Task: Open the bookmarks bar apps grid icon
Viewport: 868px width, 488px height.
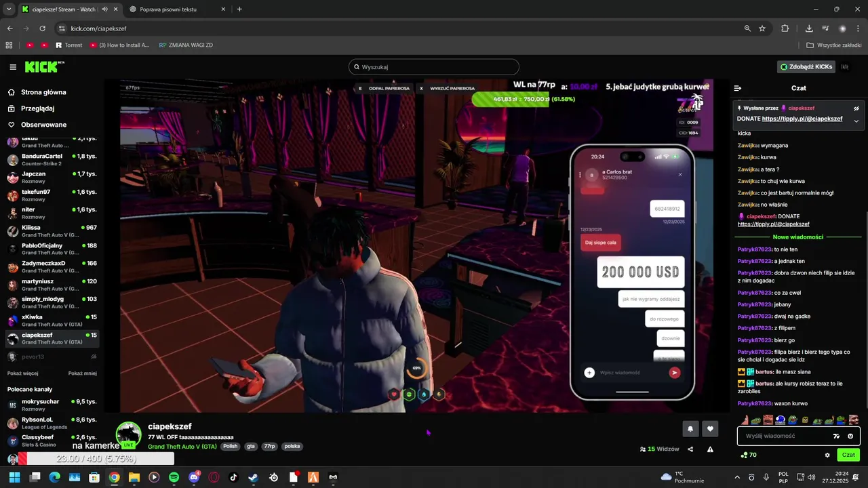Action: (9, 45)
